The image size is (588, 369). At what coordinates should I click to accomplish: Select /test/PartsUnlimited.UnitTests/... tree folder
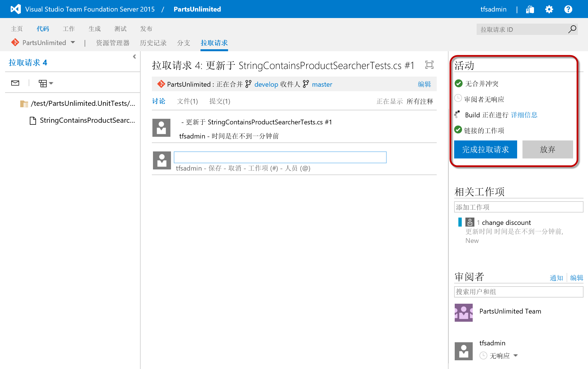83,104
